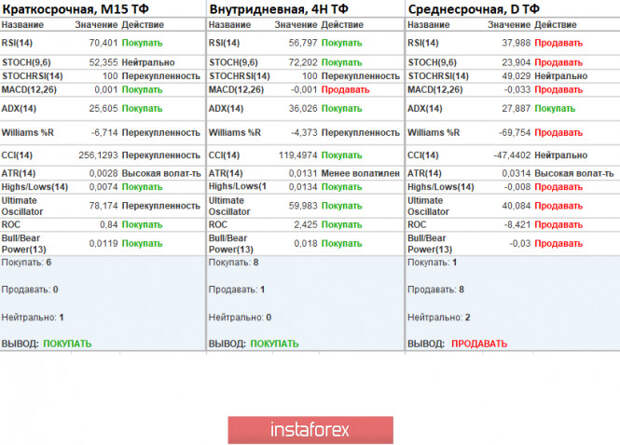
Task: Click the summary line "Покупать: 8"
Action: [233, 262]
